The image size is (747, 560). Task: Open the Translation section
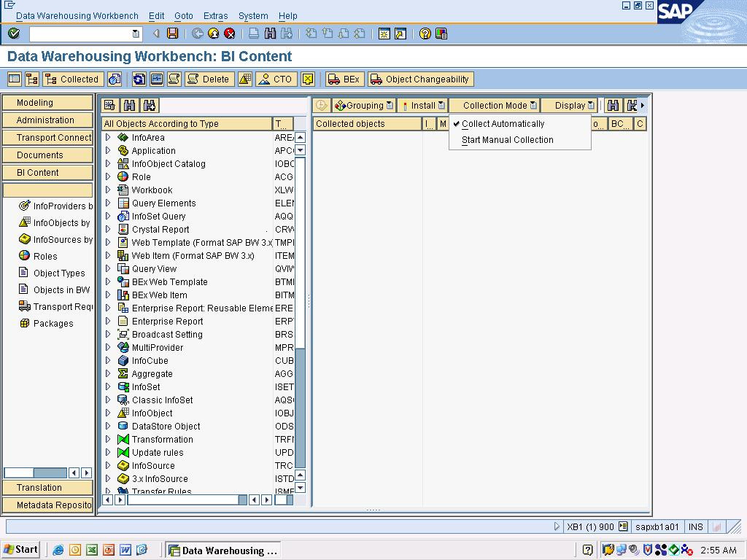pos(47,488)
